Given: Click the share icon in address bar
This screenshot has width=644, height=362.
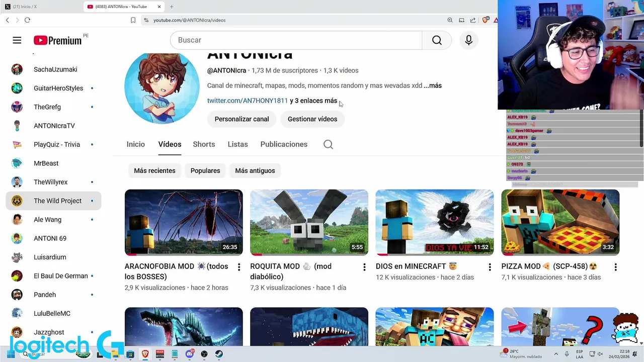Looking at the screenshot, I should [473, 20].
